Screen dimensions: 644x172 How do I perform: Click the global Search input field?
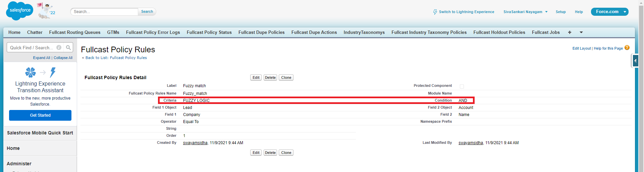point(104,12)
